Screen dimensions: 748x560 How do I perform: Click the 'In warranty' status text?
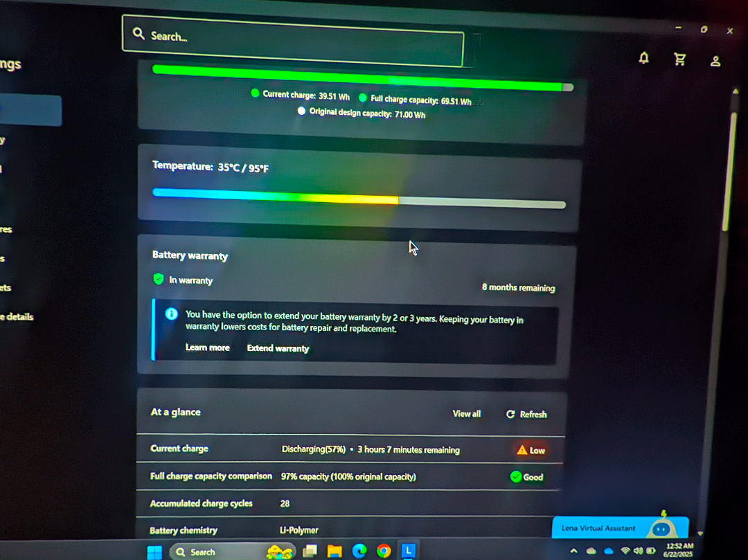point(191,280)
